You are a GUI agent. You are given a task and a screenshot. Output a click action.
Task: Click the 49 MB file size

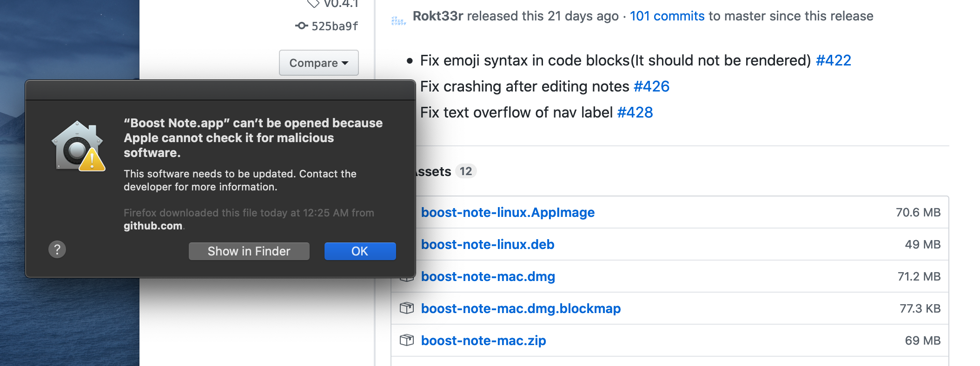(923, 244)
